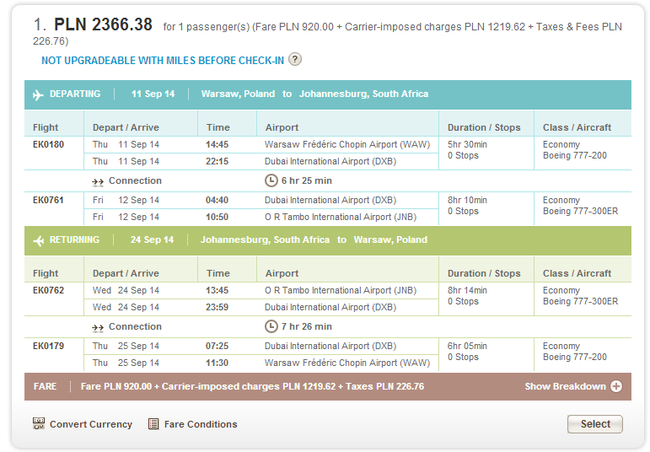Click the Convert Currency icon

(39, 424)
